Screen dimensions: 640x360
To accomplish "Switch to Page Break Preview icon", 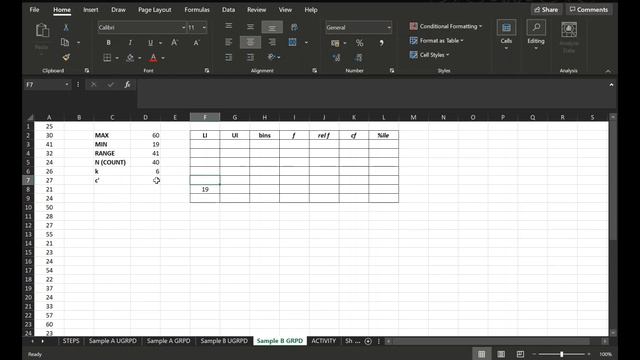I will 520,354.
